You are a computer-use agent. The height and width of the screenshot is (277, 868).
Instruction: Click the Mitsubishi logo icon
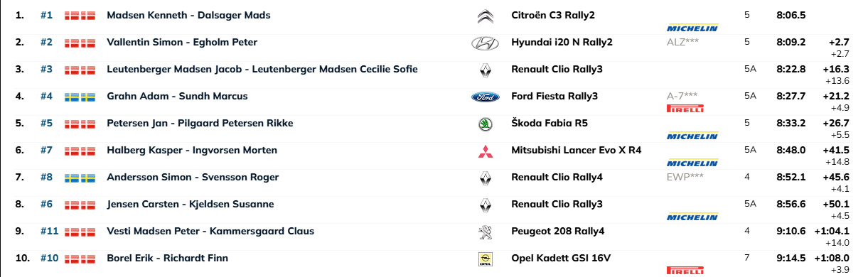pos(484,151)
